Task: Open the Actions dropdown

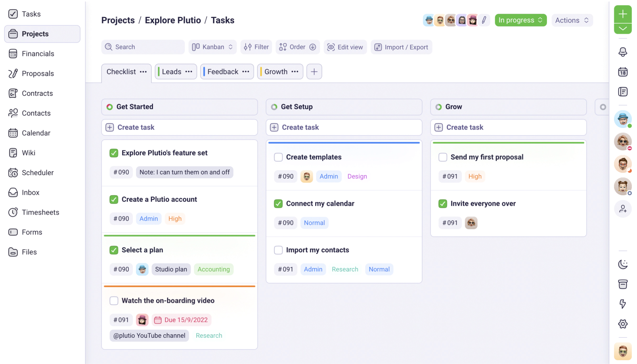Action: pyautogui.click(x=572, y=20)
